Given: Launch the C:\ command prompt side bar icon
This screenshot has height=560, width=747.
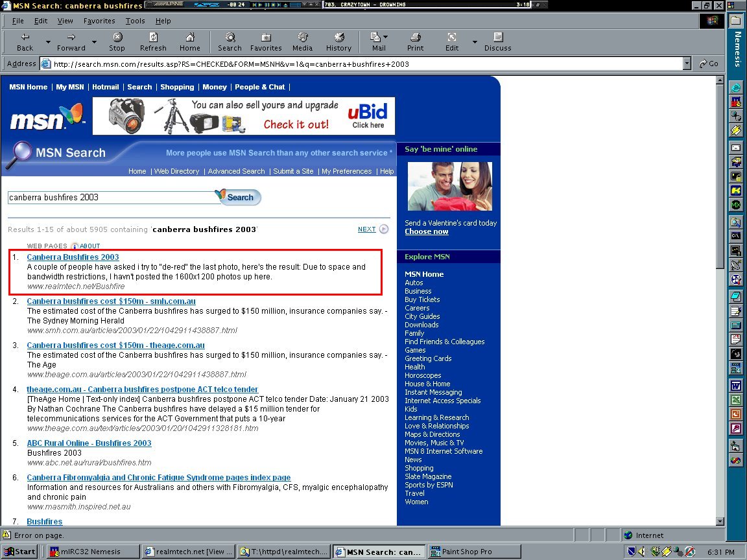Looking at the screenshot, I should (x=736, y=235).
